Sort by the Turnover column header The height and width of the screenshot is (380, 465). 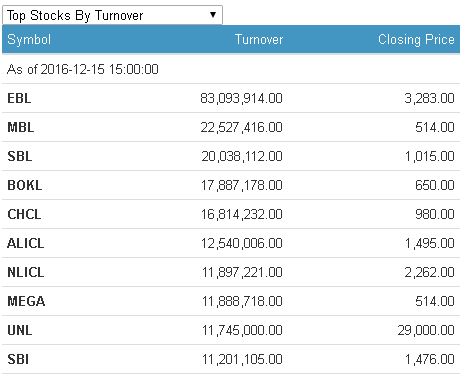[259, 39]
